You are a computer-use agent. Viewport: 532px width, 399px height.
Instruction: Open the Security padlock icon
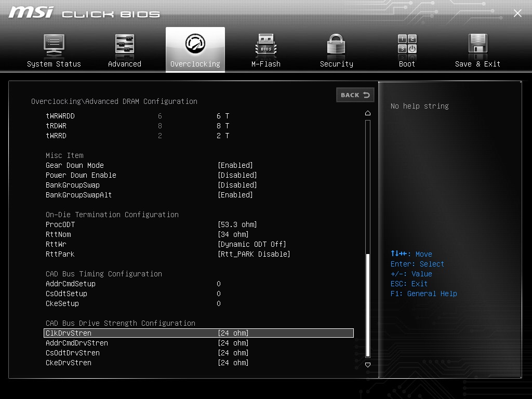(x=336, y=45)
